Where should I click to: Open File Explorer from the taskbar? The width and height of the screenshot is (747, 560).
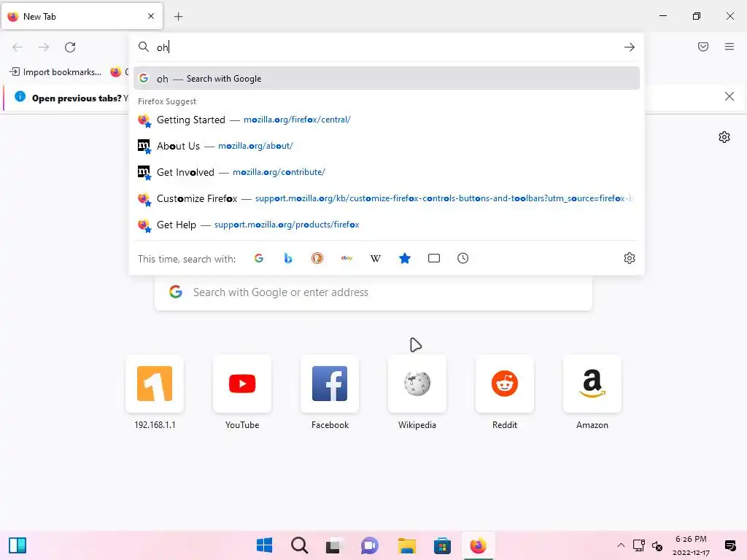[x=407, y=545]
